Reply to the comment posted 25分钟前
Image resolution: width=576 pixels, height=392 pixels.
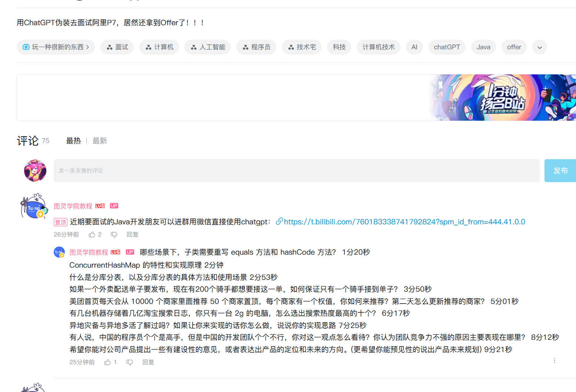[x=148, y=362]
